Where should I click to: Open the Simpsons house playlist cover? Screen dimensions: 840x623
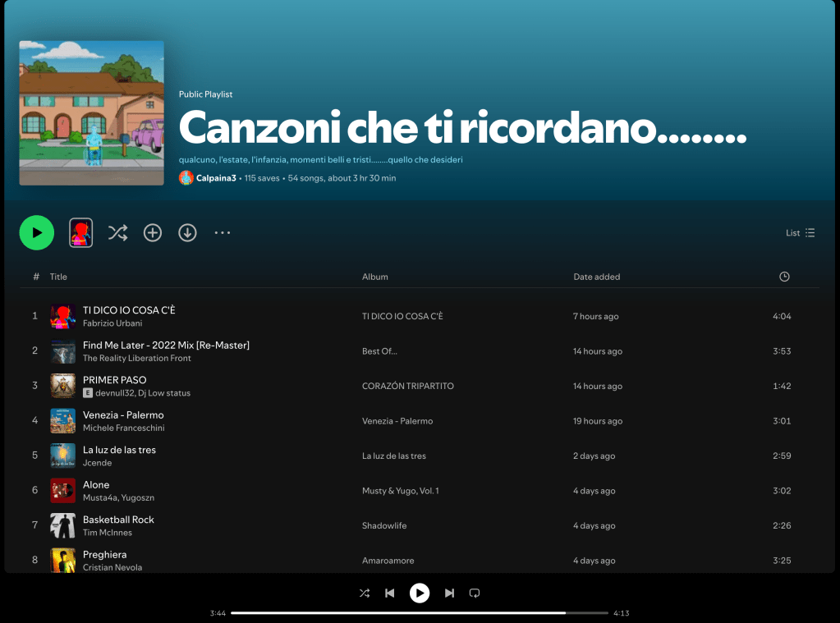coord(92,113)
